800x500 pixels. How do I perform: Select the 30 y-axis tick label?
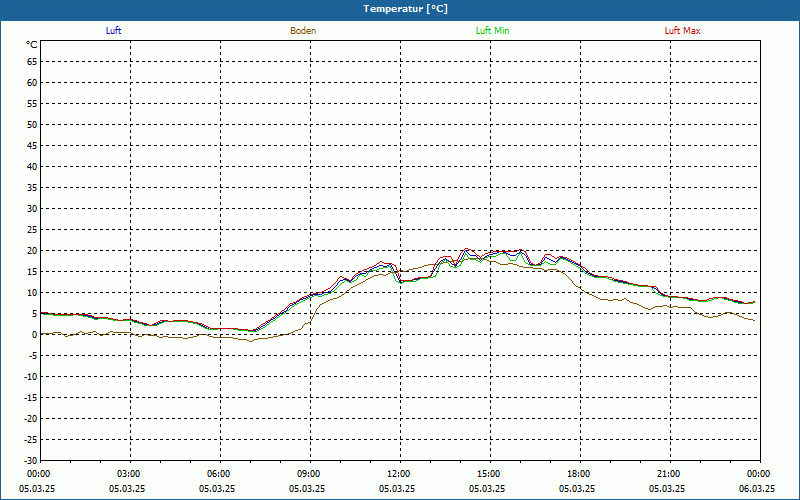32,209
